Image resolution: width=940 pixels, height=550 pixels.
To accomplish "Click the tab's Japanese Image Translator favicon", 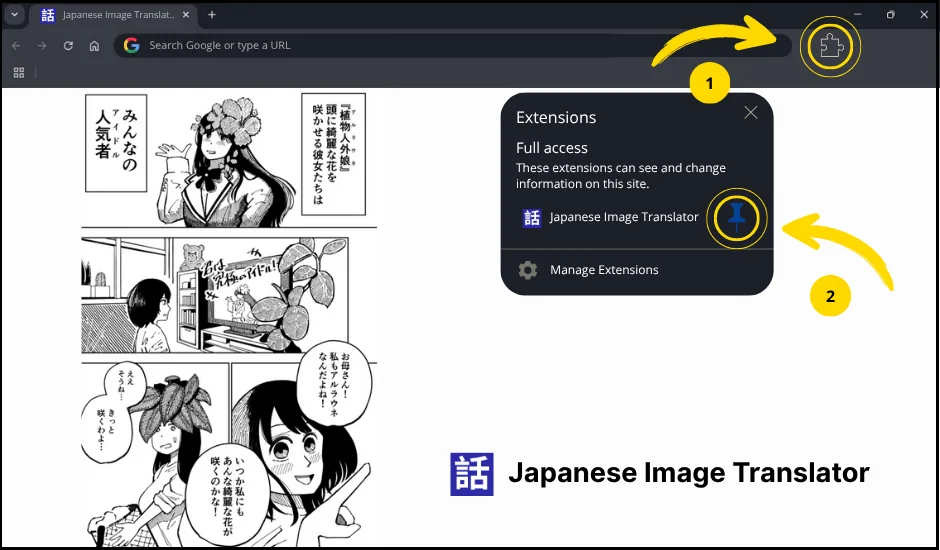I will (x=48, y=15).
